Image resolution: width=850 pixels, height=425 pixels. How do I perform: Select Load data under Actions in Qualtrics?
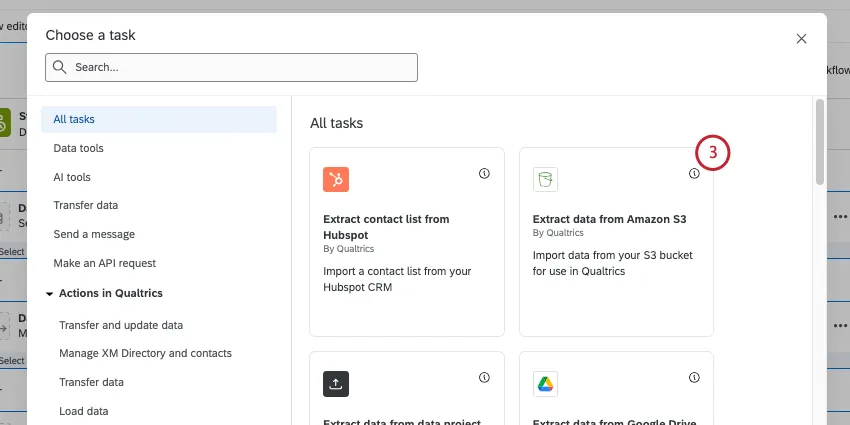pyautogui.click(x=84, y=411)
